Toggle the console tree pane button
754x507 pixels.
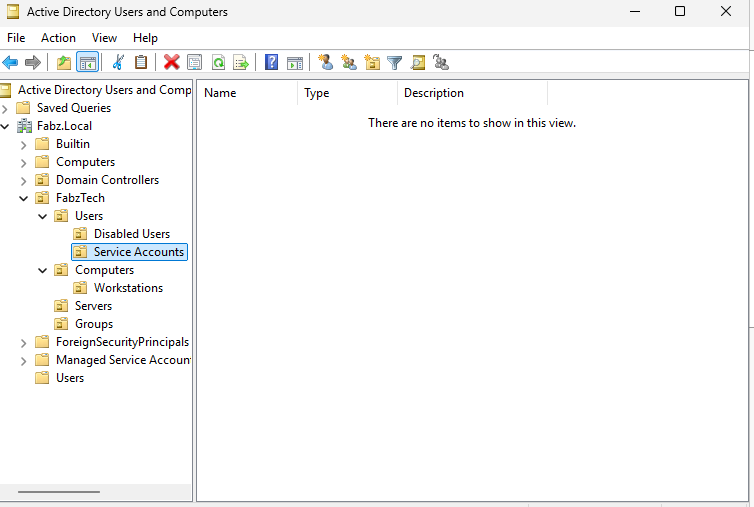click(88, 63)
